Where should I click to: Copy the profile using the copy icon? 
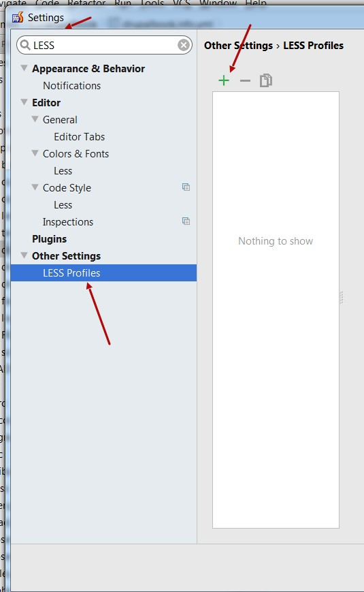[266, 80]
